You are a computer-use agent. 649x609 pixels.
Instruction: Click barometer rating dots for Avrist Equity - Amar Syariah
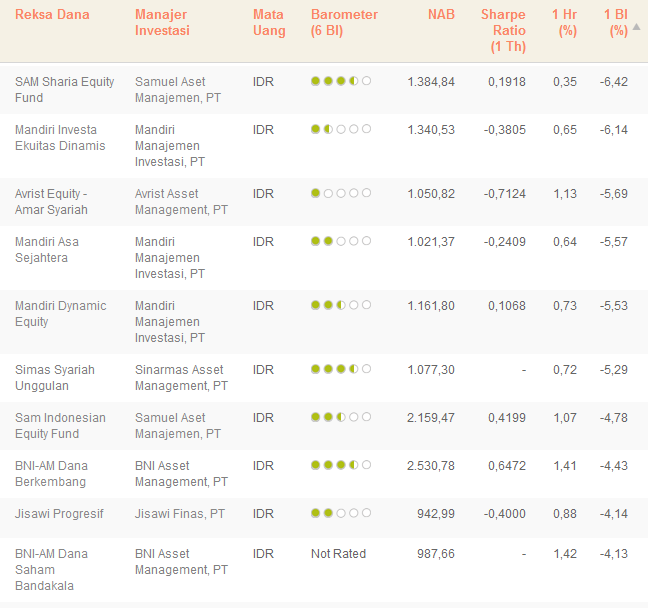pyautogui.click(x=340, y=193)
